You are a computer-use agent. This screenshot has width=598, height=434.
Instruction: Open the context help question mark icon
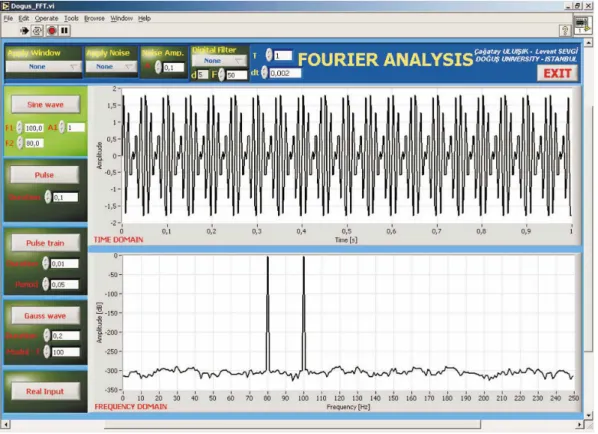coord(565,31)
